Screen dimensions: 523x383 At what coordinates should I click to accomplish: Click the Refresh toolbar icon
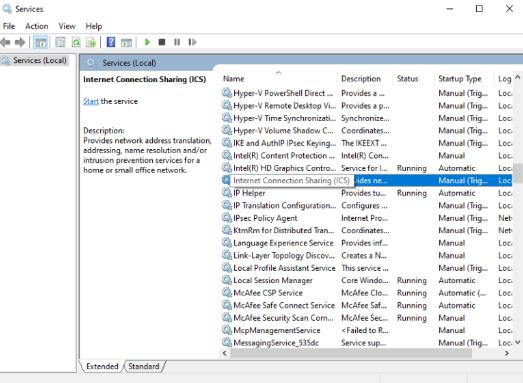click(76, 42)
